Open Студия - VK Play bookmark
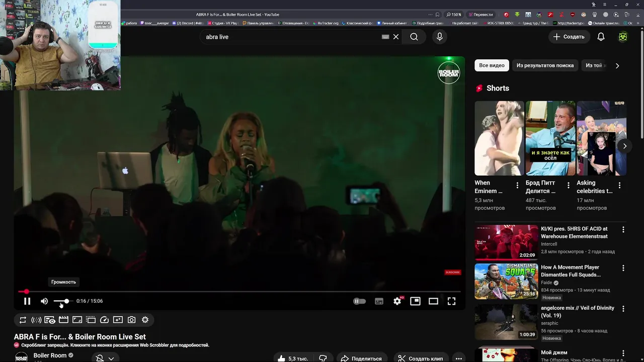Image resolution: width=644 pixels, height=362 pixels. [x=222, y=23]
